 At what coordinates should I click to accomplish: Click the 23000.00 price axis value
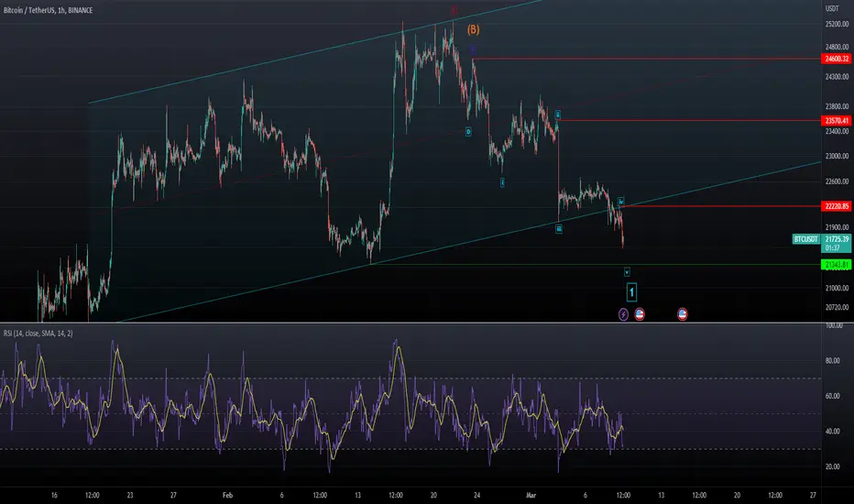[837, 156]
